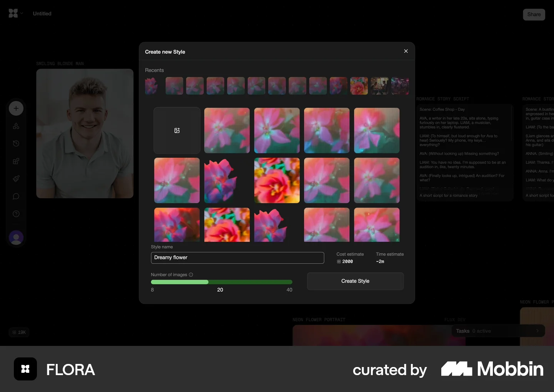The image size is (554, 392).
Task: Select the flower image beside the upload tile
Action: pos(227,131)
